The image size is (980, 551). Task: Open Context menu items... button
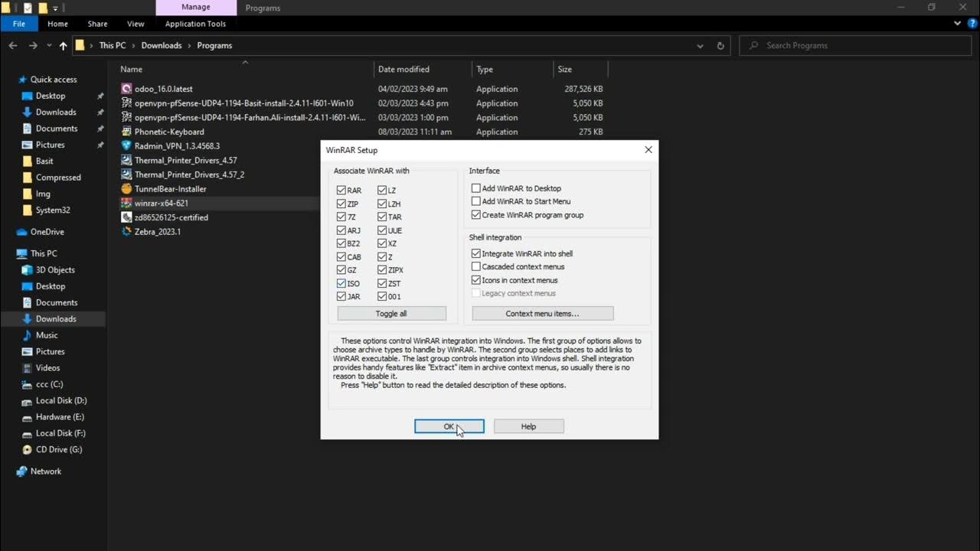click(543, 314)
